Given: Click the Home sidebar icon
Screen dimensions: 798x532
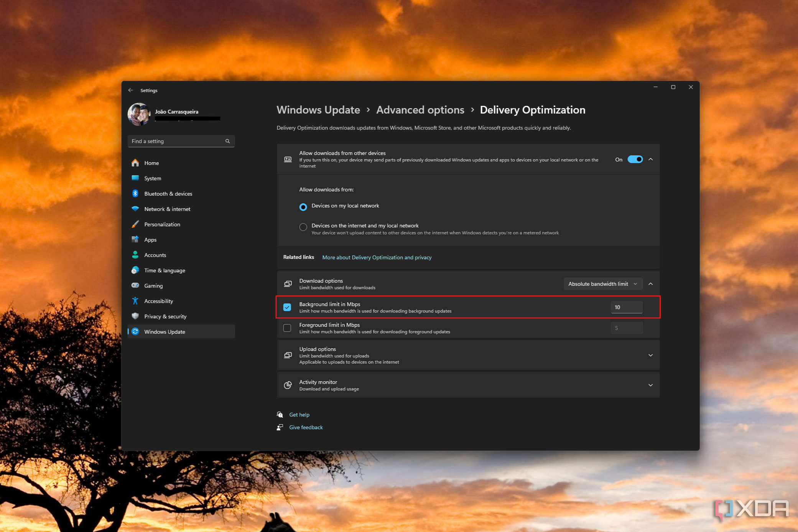Looking at the screenshot, I should point(136,162).
